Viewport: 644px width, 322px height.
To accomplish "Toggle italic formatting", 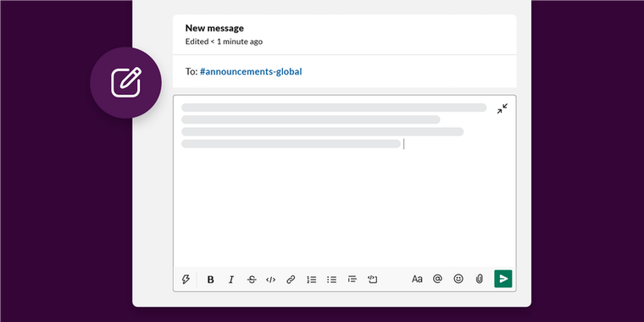I will (230, 280).
